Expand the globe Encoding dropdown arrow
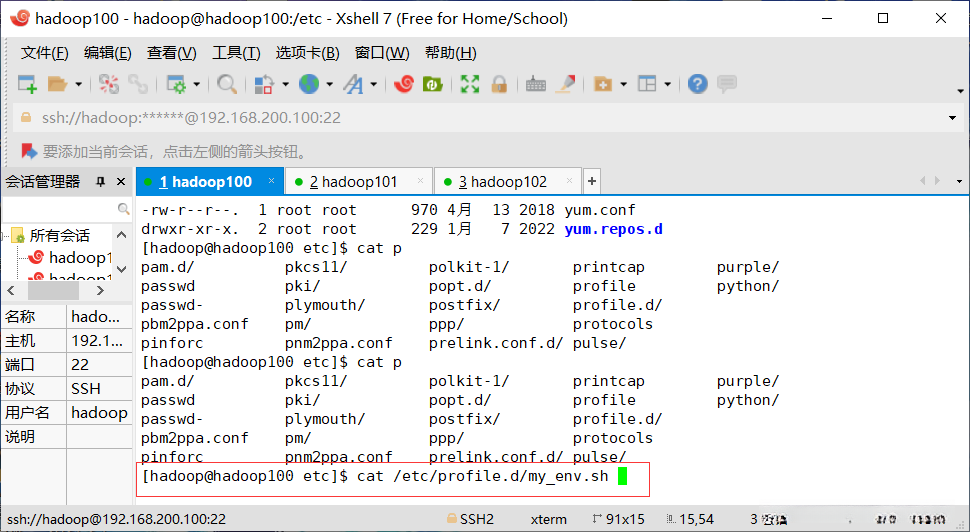The height and width of the screenshot is (532, 970). pyautogui.click(x=330, y=84)
